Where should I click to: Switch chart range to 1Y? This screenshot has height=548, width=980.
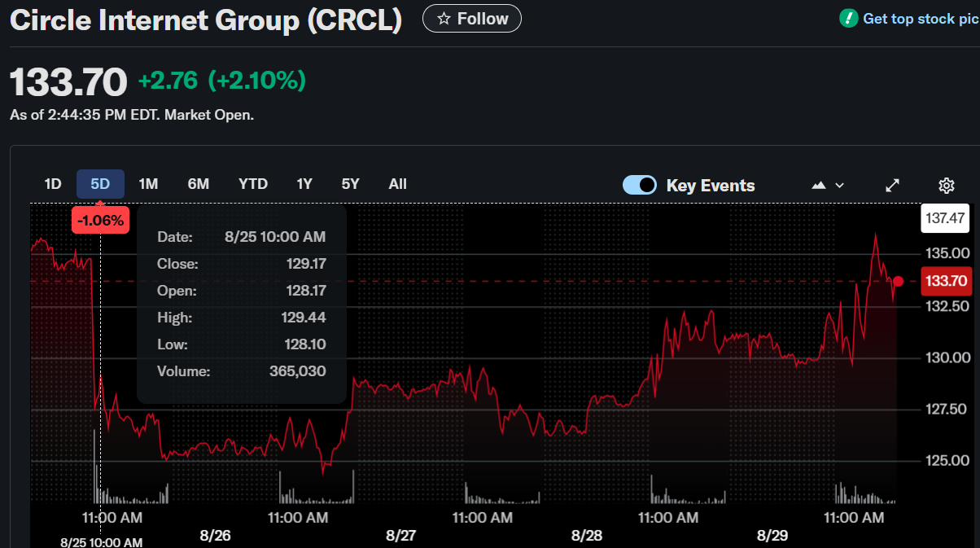304,184
